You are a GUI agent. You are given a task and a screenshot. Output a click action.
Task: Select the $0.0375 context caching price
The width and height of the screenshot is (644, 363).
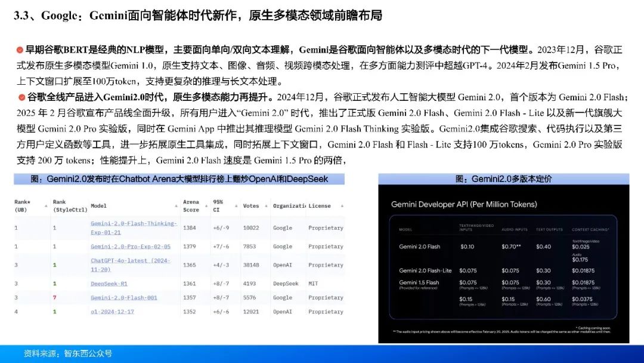pyautogui.click(x=582, y=299)
